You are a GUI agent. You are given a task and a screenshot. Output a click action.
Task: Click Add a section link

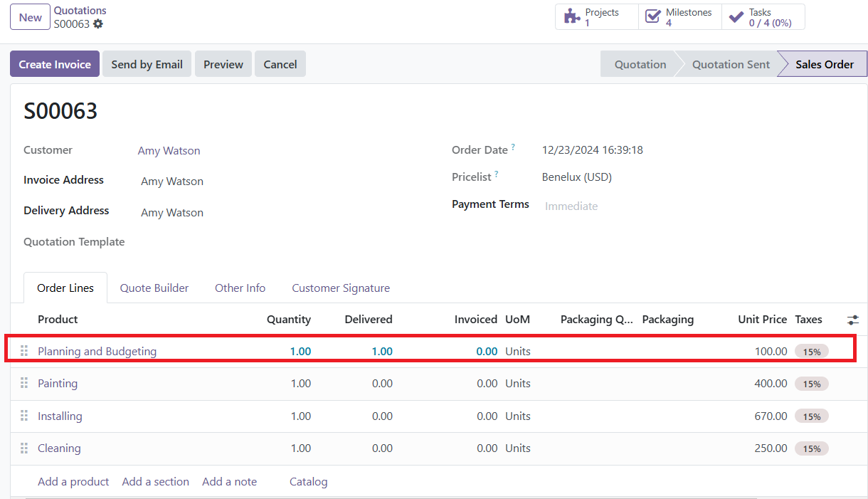(x=156, y=482)
